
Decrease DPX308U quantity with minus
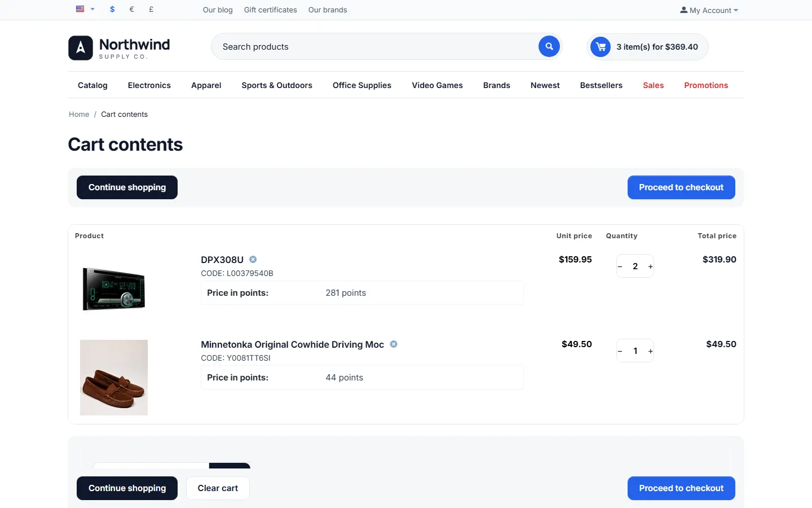(620, 266)
